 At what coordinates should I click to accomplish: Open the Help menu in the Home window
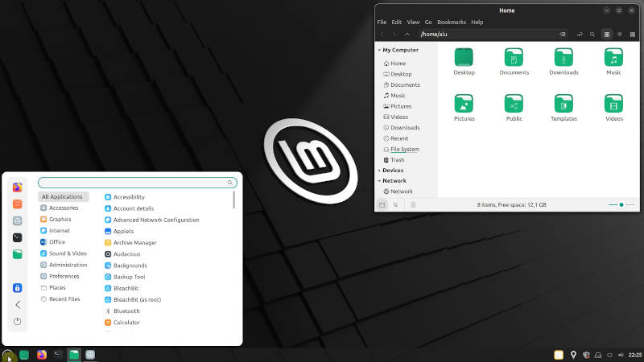click(477, 23)
